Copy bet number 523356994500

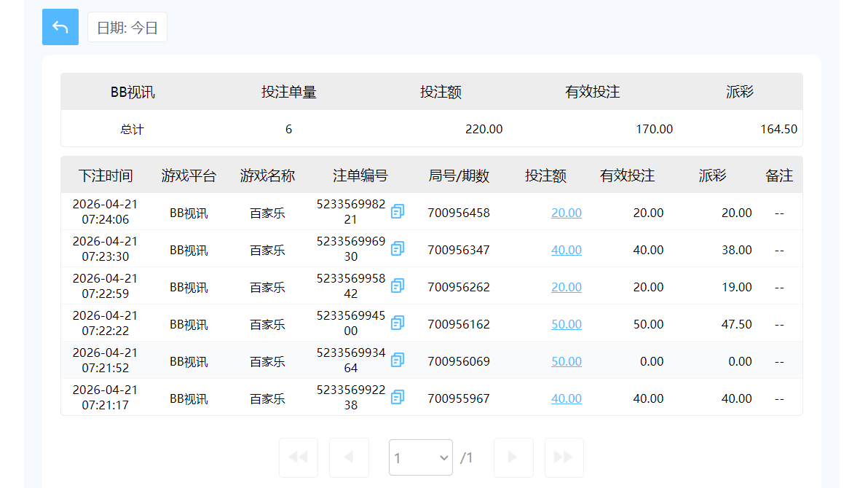[x=398, y=323]
